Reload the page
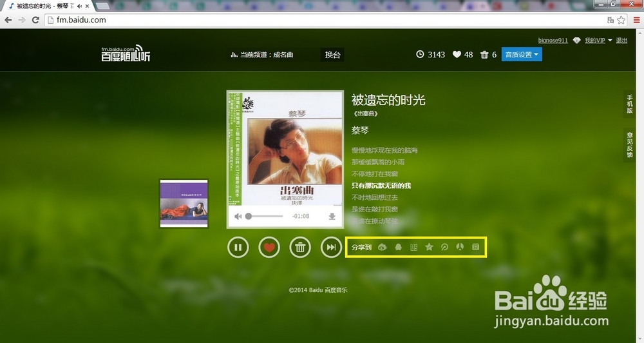This screenshot has width=644, height=343. [x=35, y=20]
